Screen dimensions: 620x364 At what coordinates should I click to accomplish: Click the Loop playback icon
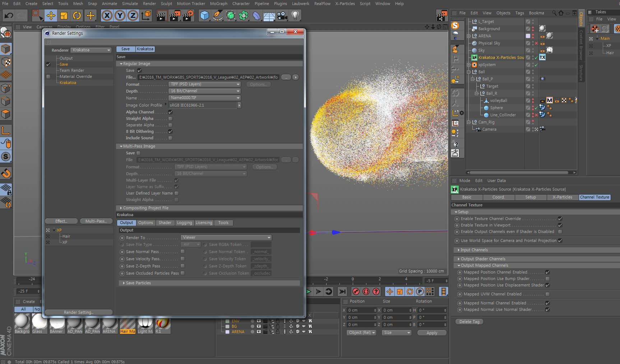pos(329,291)
